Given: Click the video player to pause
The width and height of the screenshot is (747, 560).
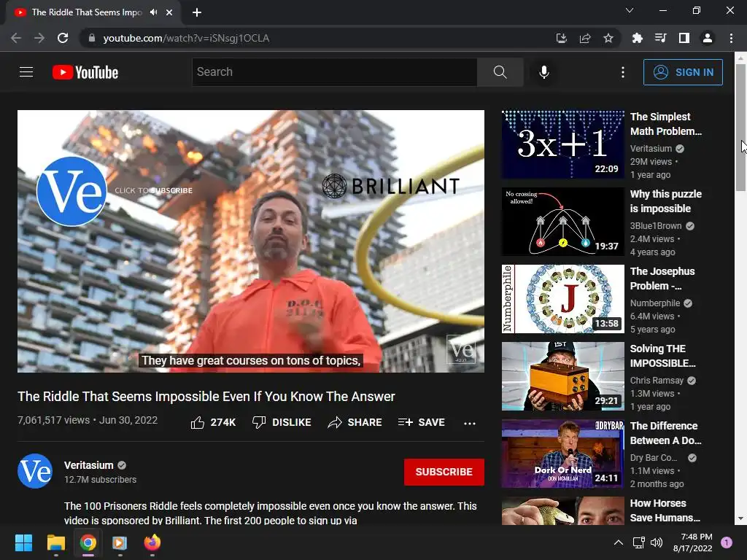Looking at the screenshot, I should click(x=251, y=241).
